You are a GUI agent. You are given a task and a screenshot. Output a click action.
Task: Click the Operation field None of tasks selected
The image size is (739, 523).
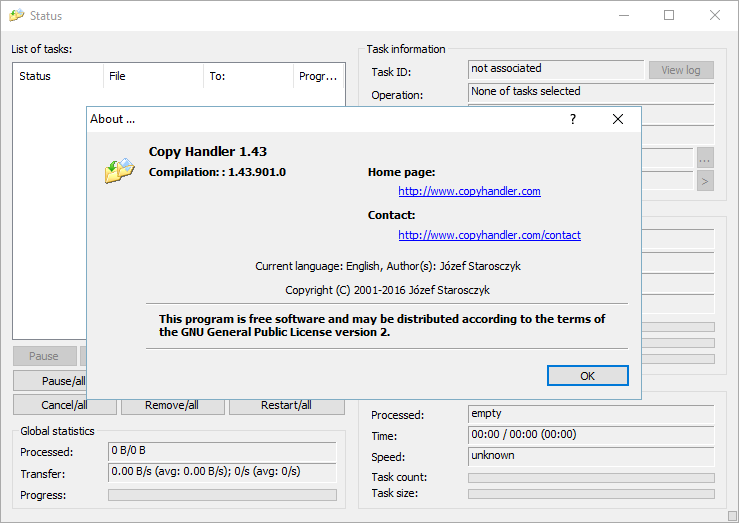[591, 93]
